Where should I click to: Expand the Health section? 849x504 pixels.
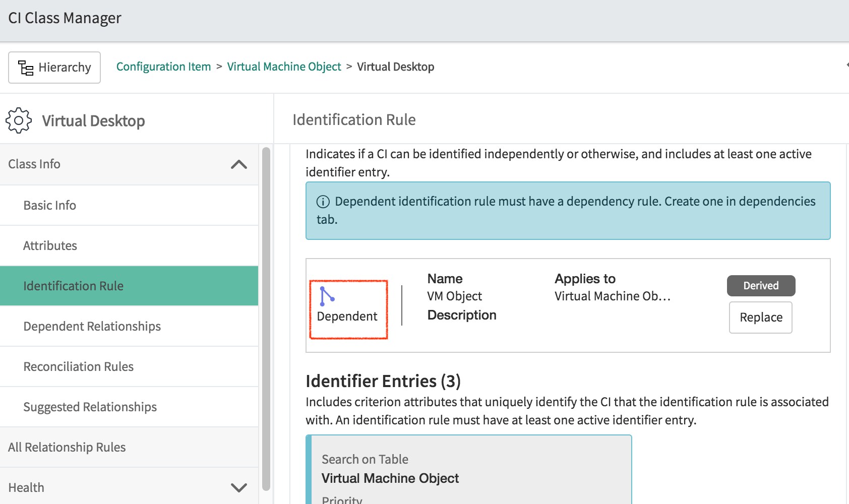point(238,487)
